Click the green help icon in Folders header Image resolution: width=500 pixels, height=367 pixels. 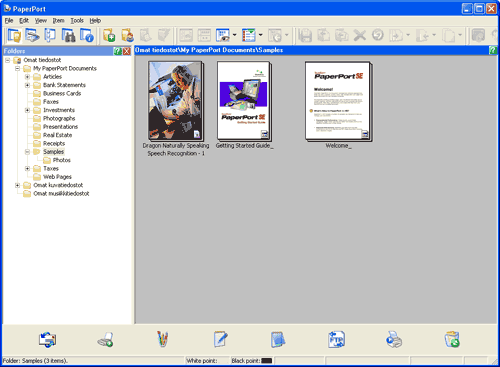pos(117,51)
